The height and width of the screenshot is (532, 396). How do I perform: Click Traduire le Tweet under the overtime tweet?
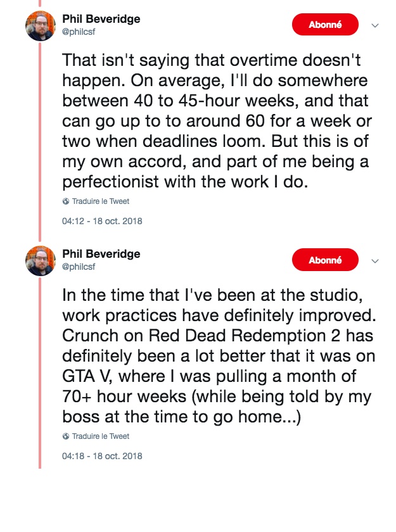tap(101, 202)
